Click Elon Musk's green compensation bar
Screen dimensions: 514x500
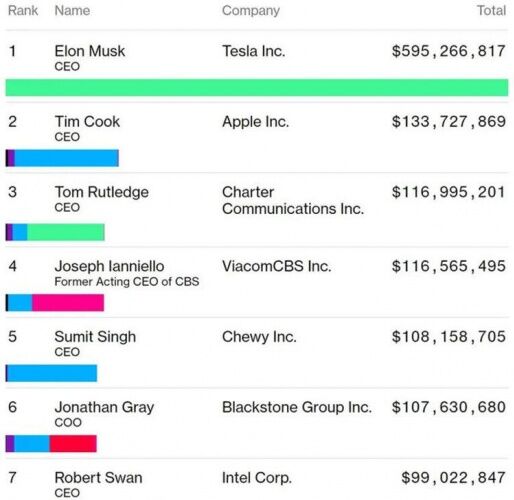[257, 88]
